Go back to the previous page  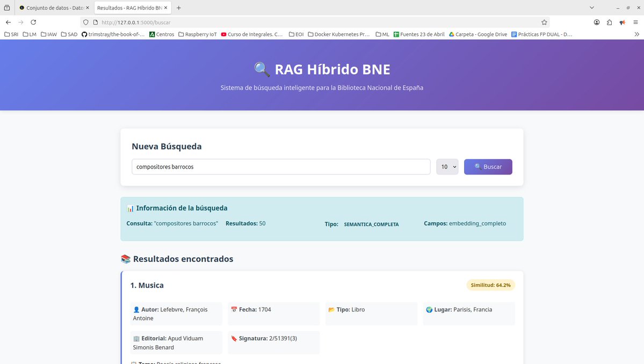click(8, 22)
